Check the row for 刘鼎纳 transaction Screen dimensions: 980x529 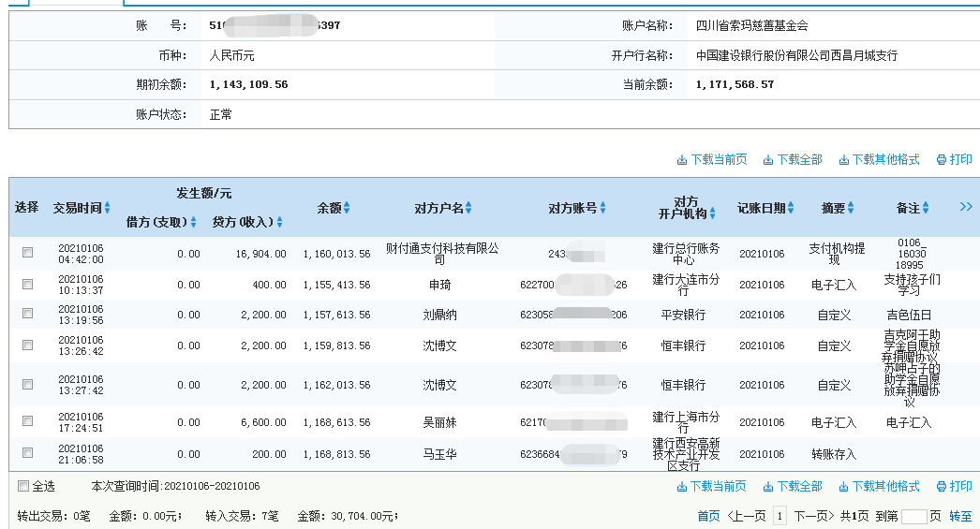coord(27,314)
